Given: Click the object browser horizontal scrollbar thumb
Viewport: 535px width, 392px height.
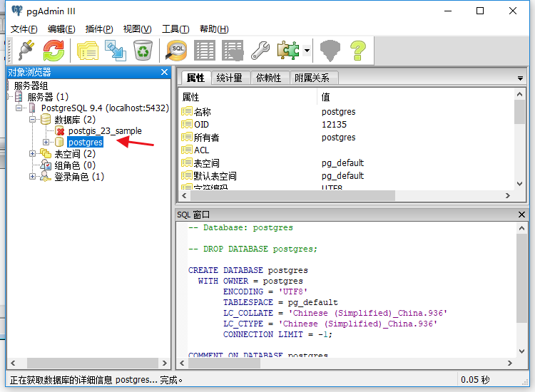Looking at the screenshot, I should [92, 363].
